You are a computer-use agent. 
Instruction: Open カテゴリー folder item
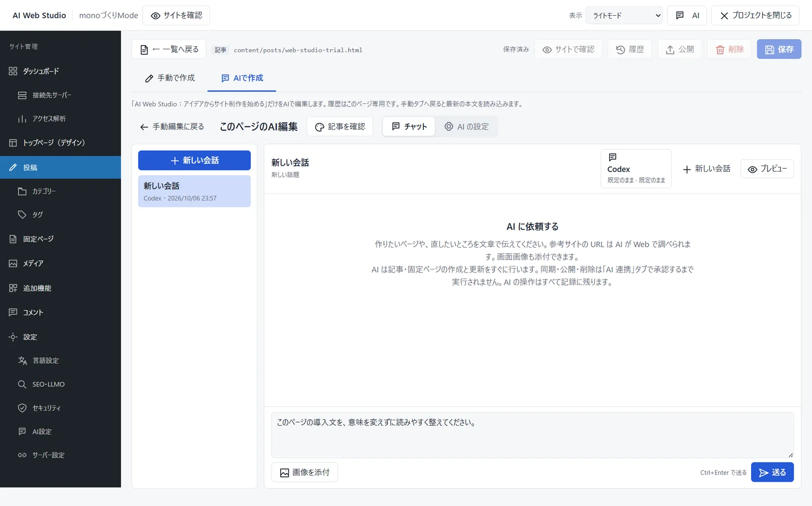point(60,191)
